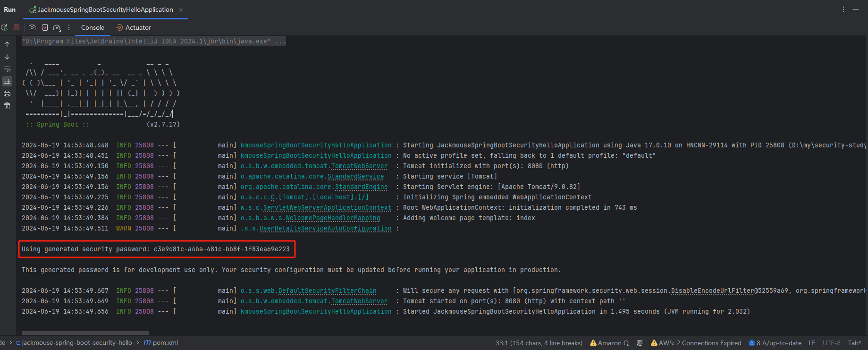Open AWS: 2 Connections Expired widget
868x350 pixels.
tap(696, 343)
